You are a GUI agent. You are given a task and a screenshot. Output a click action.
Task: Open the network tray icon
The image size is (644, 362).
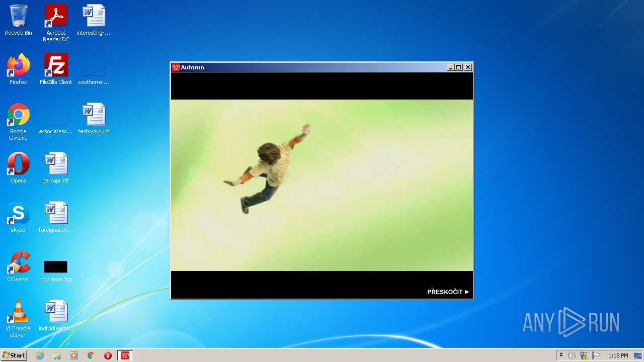coord(584,355)
